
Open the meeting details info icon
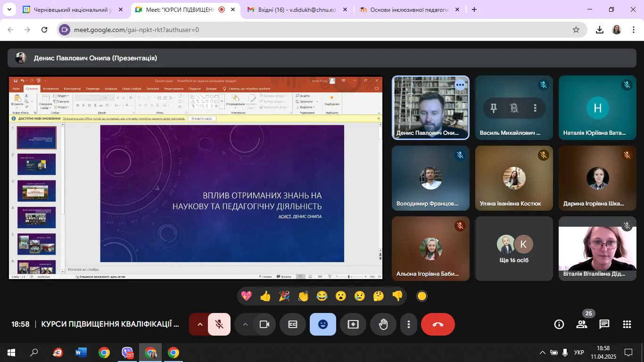(x=559, y=324)
